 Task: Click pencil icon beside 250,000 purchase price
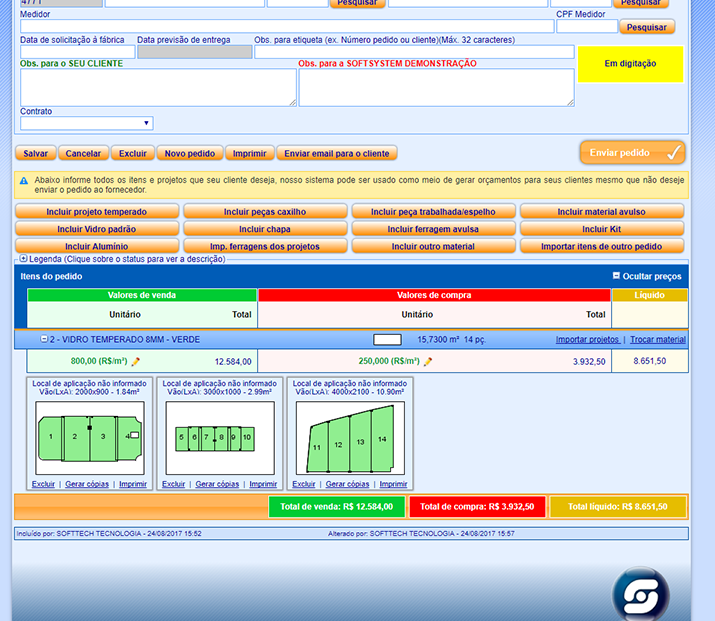(x=428, y=362)
